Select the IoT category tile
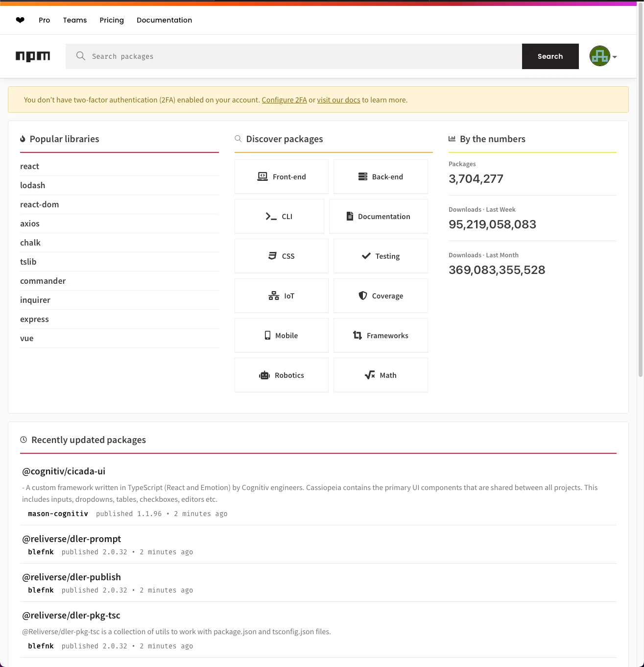The width and height of the screenshot is (644, 667). pyautogui.click(x=282, y=296)
